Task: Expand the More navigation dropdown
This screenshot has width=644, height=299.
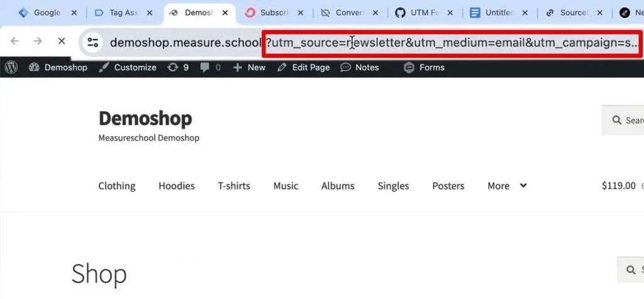Action: point(508,186)
